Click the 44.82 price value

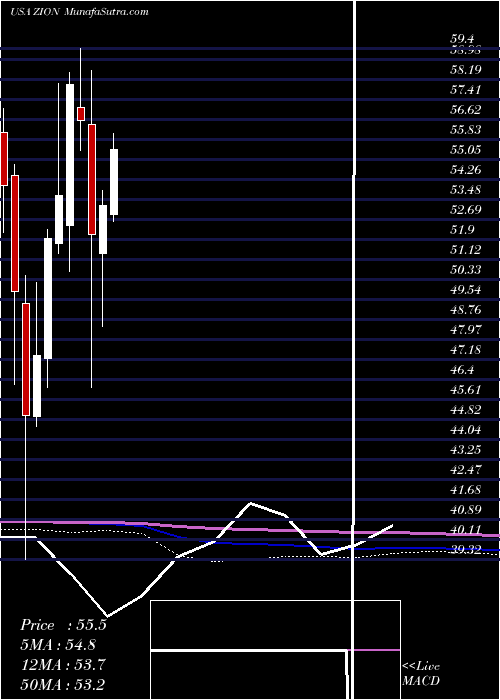466,410
